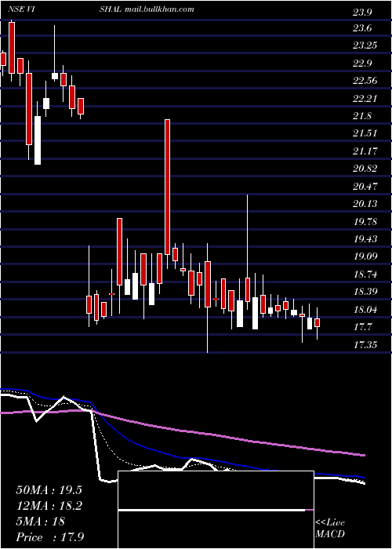Select the 20.13 axis value
The height and width of the screenshot is (549, 392).
pyautogui.click(x=365, y=204)
